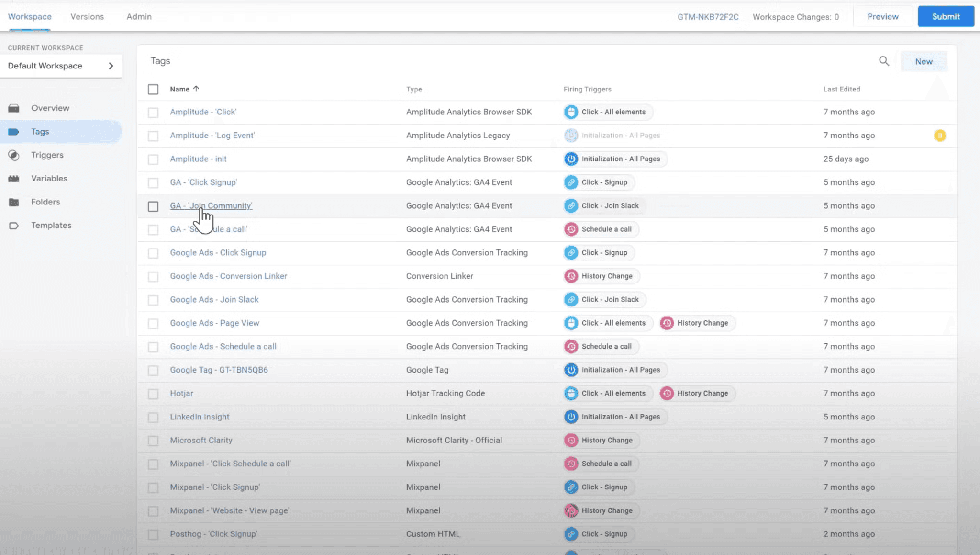980x555 pixels.
Task: Click trigger icon in Mixpanel - 'Click Signup' row
Action: [571, 487]
